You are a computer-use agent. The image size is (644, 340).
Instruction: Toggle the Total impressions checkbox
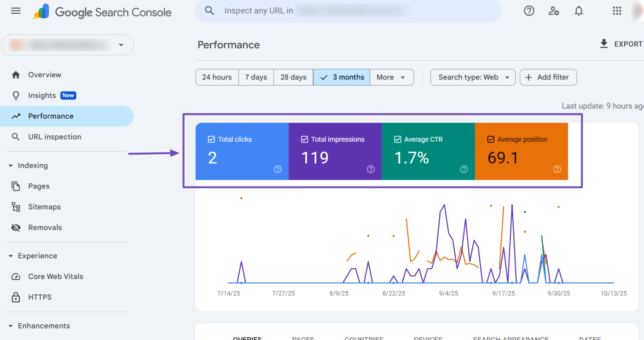tap(304, 139)
